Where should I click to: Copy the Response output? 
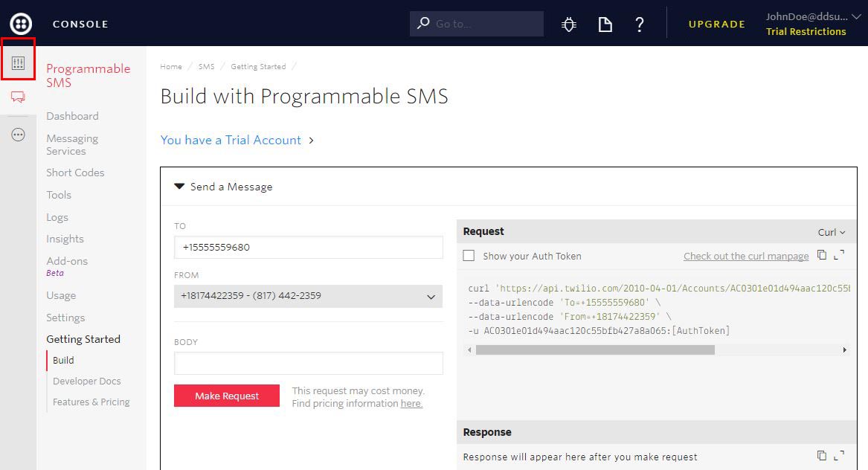[x=822, y=456]
